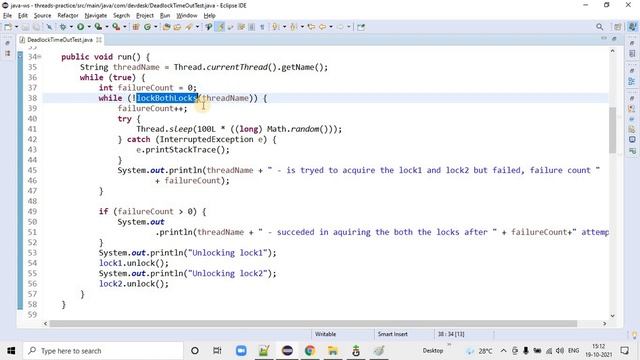The width and height of the screenshot is (640, 360).
Task: Click the New file toolbar icon
Action: coord(8,27)
